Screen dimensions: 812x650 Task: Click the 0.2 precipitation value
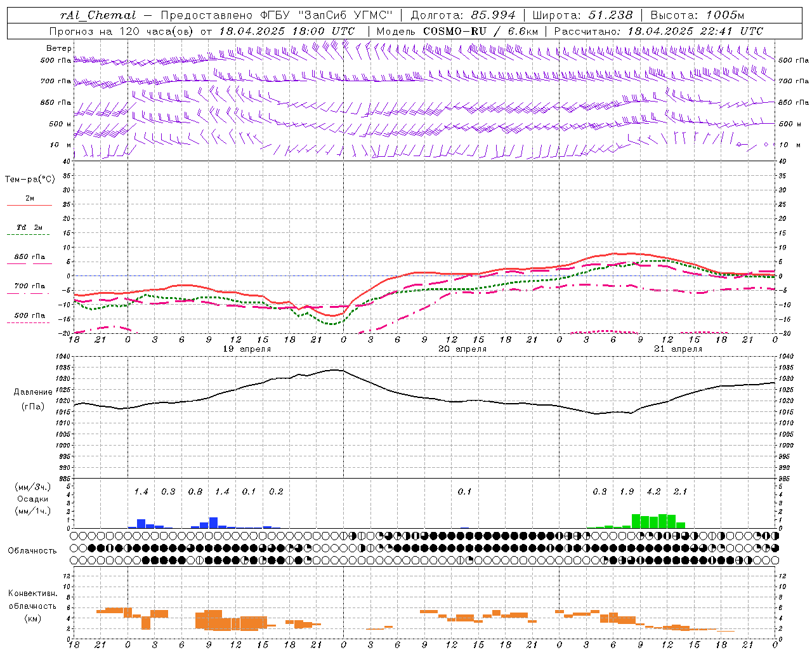click(276, 492)
